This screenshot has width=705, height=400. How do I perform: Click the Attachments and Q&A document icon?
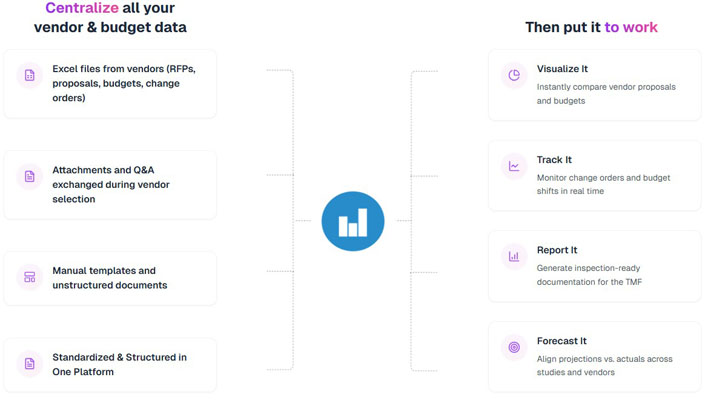click(x=30, y=177)
